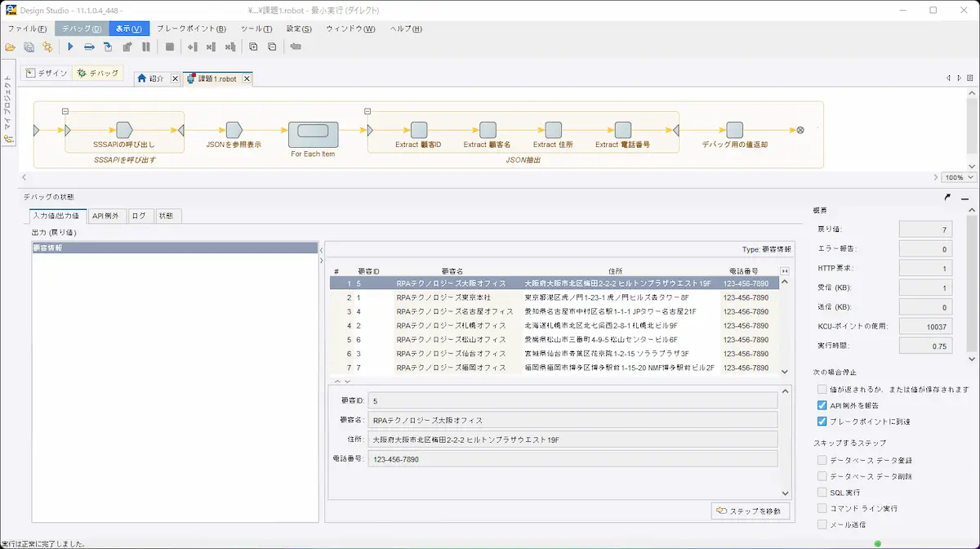Select the デバッグ mode button
This screenshot has height=549, width=980.
pyautogui.click(x=98, y=74)
